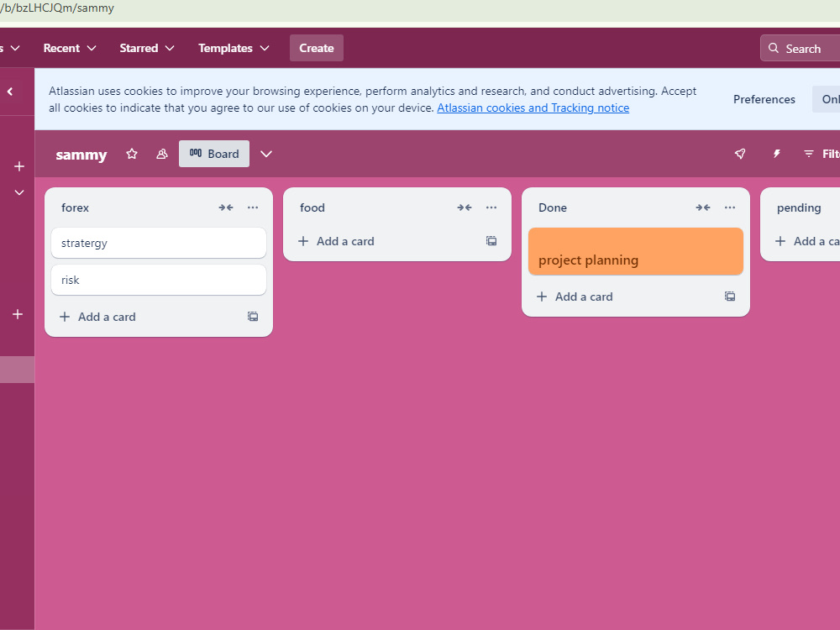
Task: Select the Board view button
Action: point(213,154)
